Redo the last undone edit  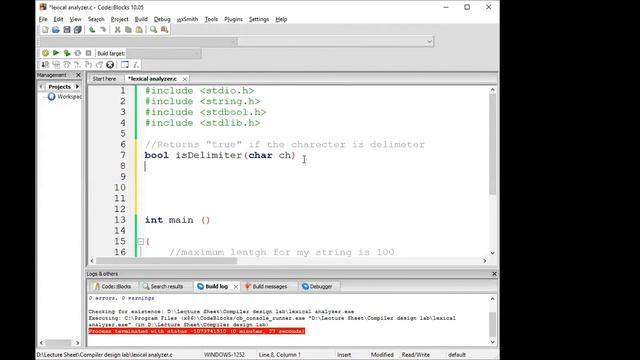point(103,30)
